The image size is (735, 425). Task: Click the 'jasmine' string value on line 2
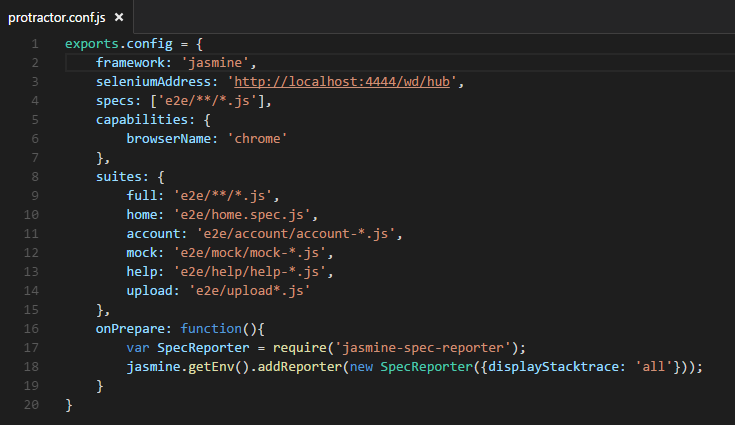215,63
